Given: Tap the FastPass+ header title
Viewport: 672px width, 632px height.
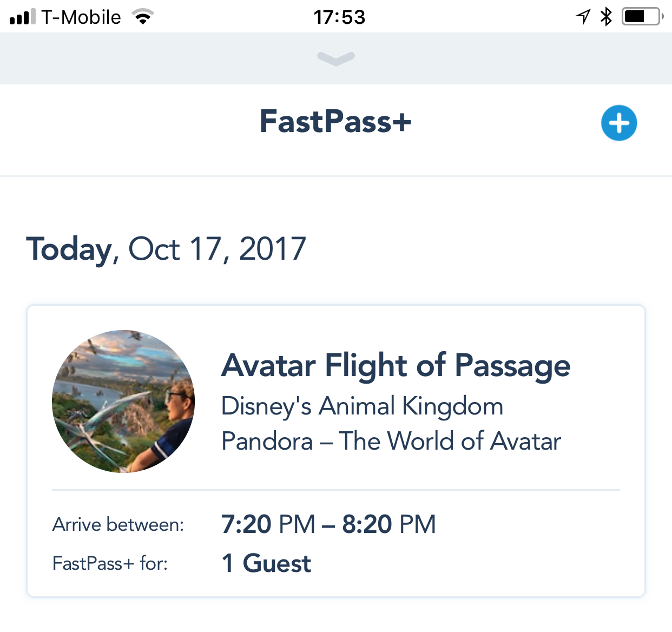Looking at the screenshot, I should click(x=335, y=121).
